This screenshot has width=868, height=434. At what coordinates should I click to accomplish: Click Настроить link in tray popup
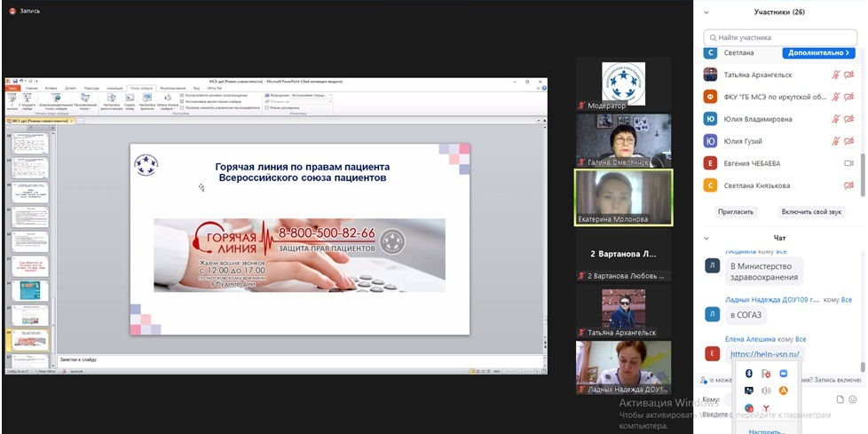point(767,431)
